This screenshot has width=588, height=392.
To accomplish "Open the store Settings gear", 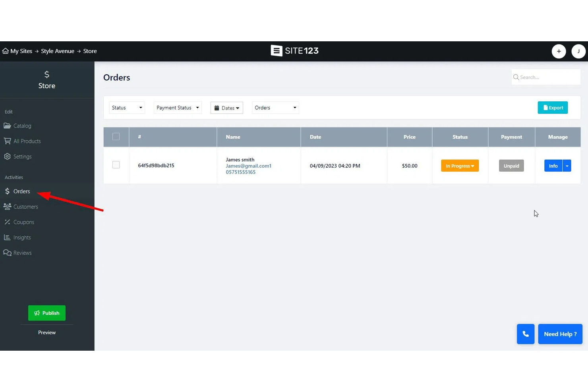I will [22, 156].
